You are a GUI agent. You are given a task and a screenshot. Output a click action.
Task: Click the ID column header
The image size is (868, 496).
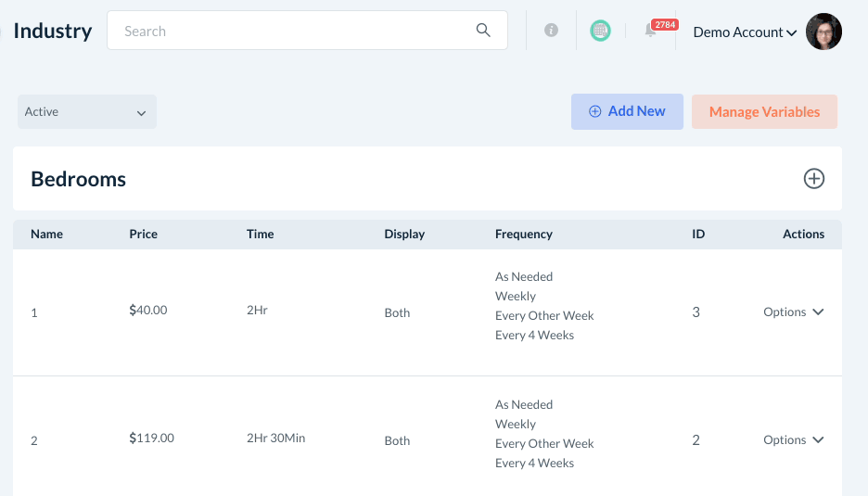pos(698,235)
